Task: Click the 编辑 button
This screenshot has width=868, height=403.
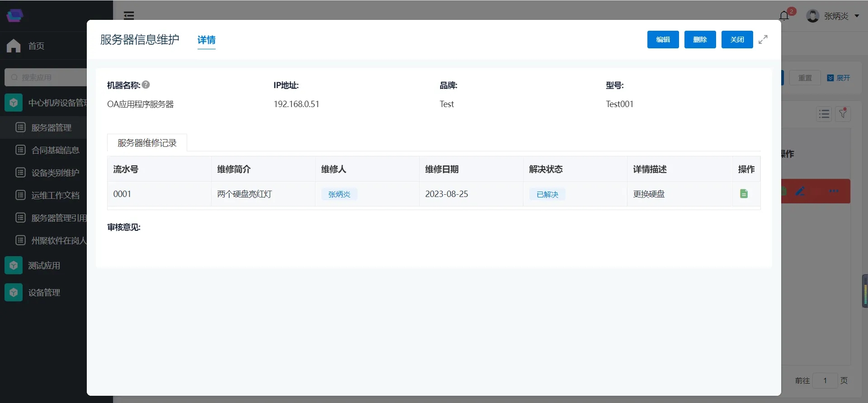Action: 663,40
